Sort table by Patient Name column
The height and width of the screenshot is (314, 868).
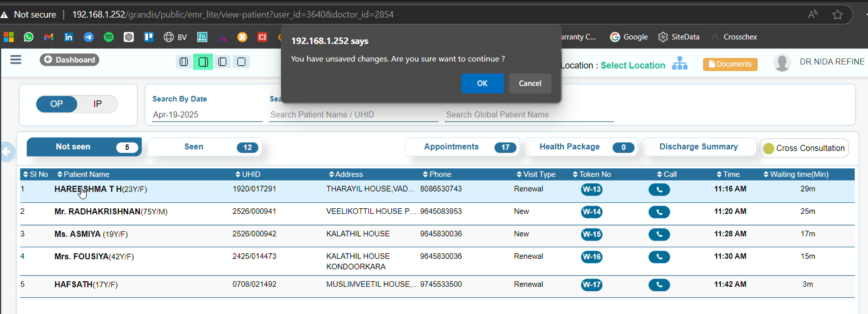pyautogui.click(x=84, y=174)
